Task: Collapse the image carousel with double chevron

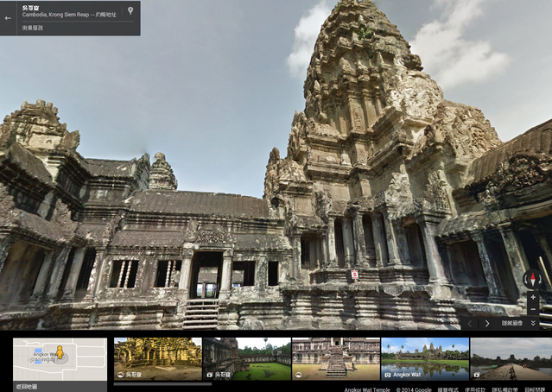Action: tap(533, 324)
